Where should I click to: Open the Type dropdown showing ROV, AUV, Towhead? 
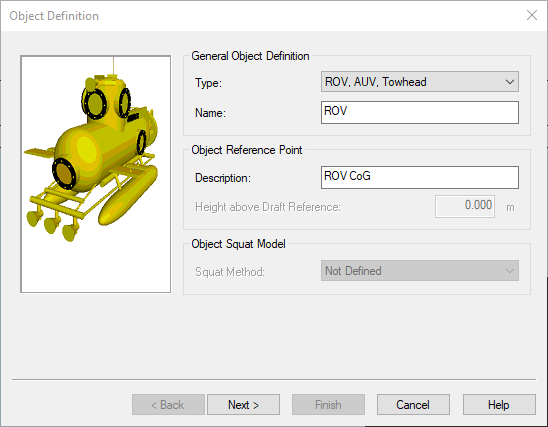click(420, 82)
